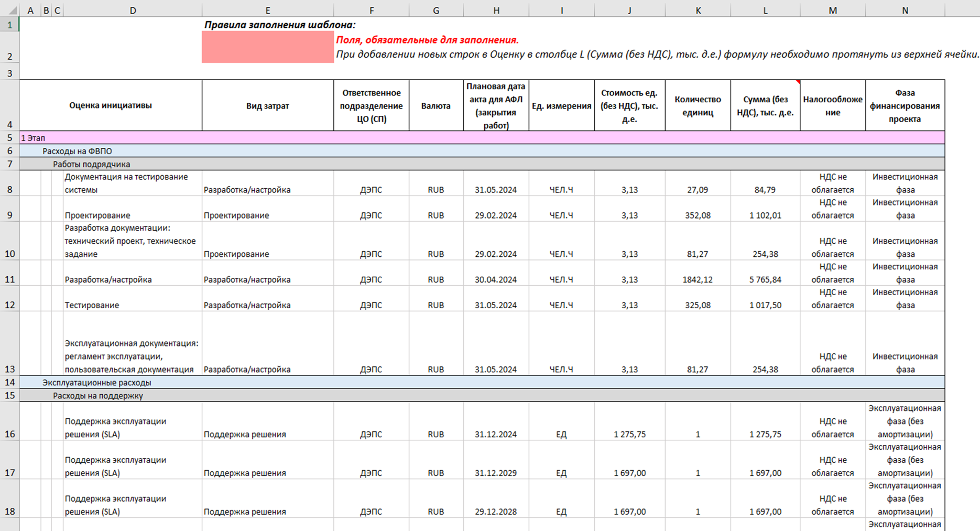Select the date cell 30.04.2024
This screenshot has width=980, height=531.
[x=496, y=279]
